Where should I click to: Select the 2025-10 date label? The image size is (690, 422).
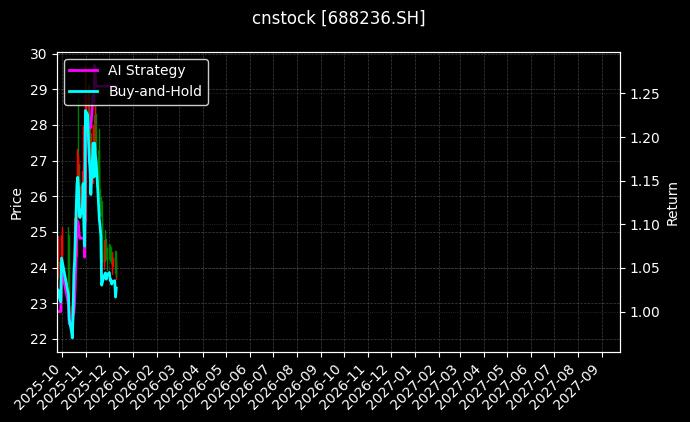pos(42,383)
